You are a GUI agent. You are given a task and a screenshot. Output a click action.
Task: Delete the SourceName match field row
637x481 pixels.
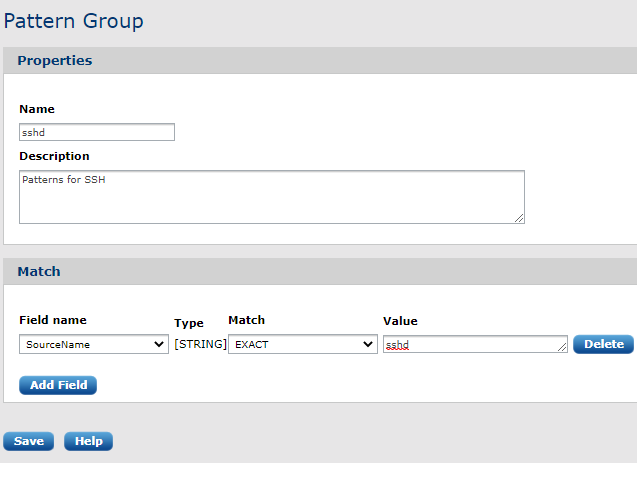(x=603, y=344)
